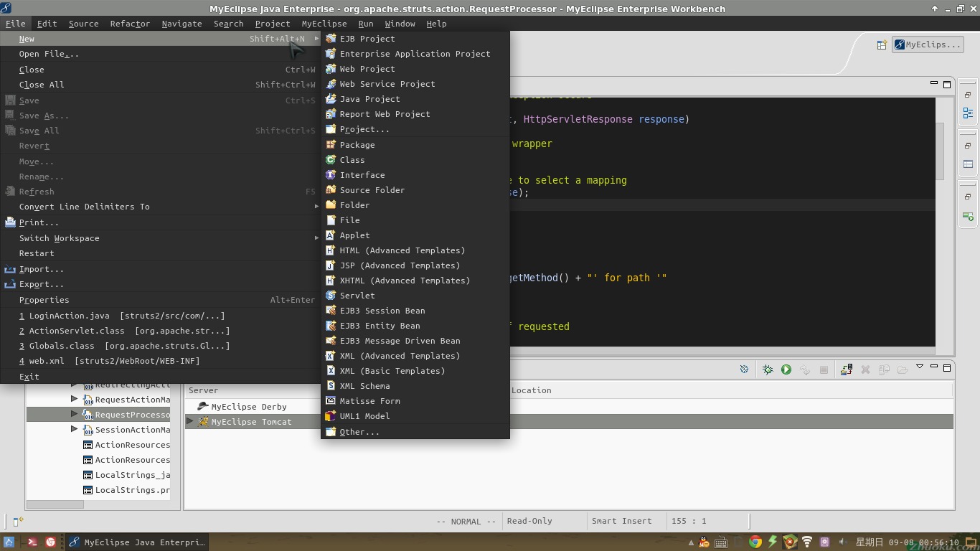This screenshot has width=980, height=551.
Task: Expand the RequestProcessor tree node
Action: coord(74,414)
